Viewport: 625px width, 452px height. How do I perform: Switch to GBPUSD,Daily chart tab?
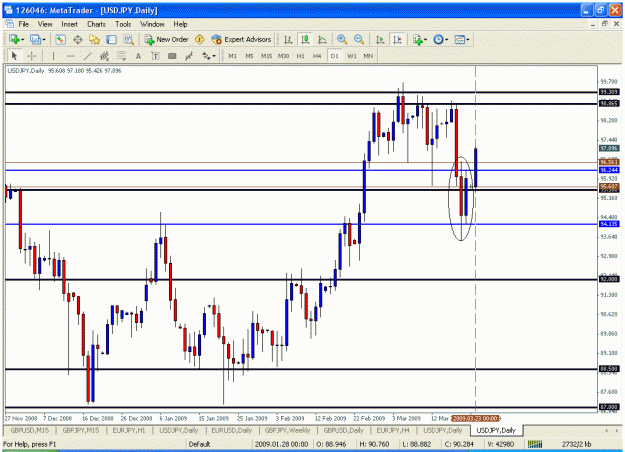(x=344, y=430)
